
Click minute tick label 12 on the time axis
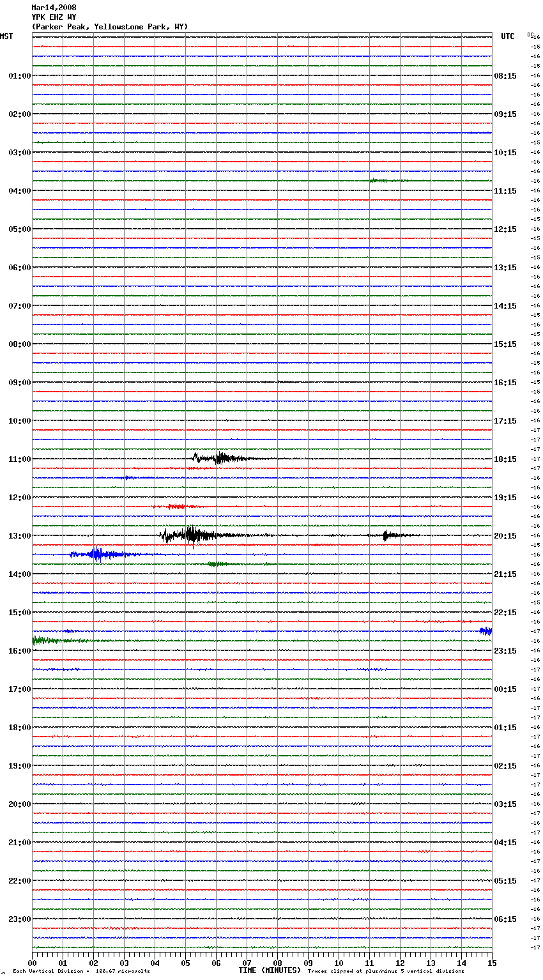401,963
